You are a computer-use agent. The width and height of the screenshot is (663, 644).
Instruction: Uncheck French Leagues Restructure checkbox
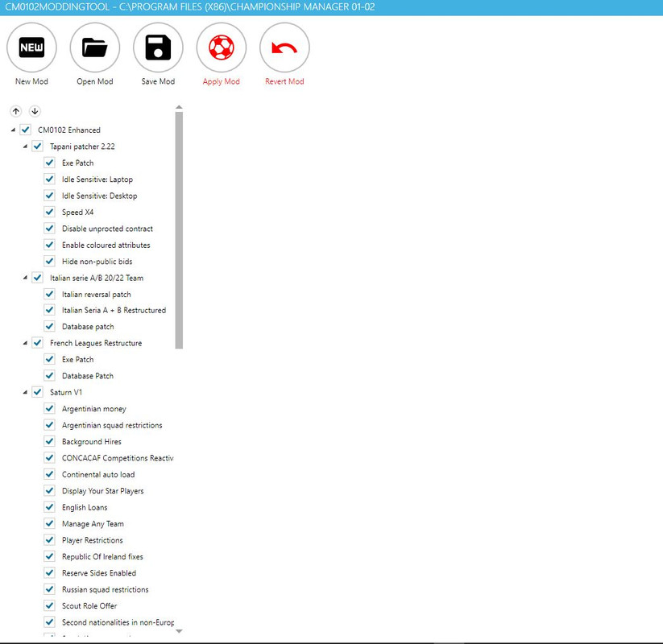point(37,342)
